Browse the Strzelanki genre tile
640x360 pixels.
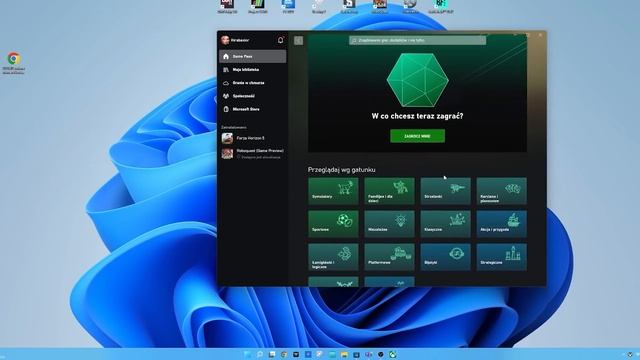click(445, 191)
